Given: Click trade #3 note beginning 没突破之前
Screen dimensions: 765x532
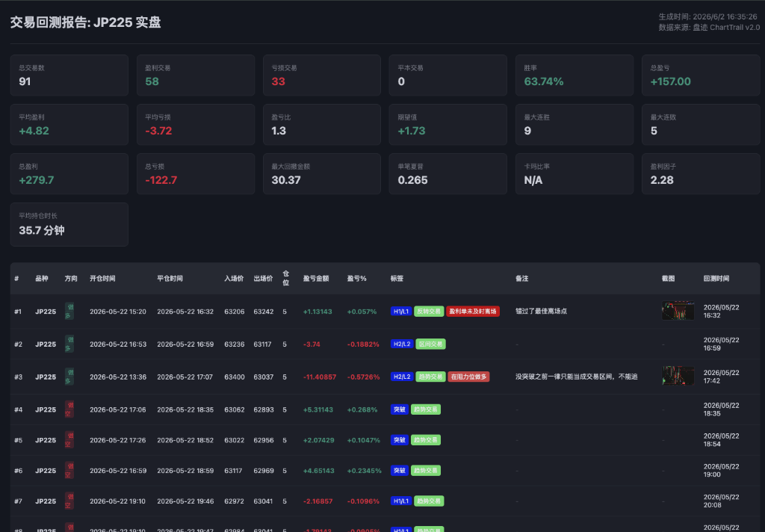Looking at the screenshot, I should [x=577, y=377].
